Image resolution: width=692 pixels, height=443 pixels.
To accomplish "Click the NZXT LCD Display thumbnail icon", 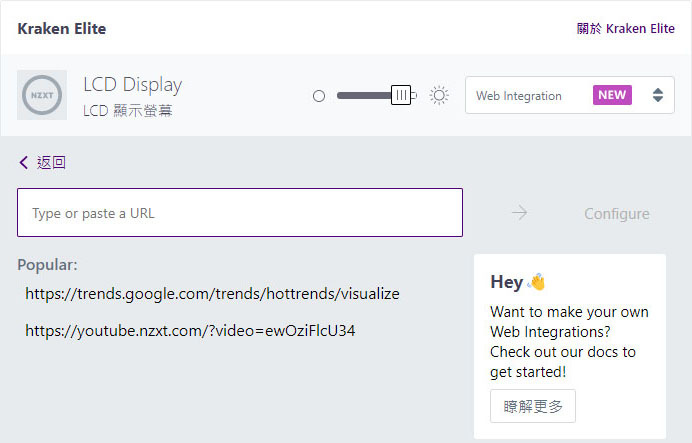I will 42,95.
